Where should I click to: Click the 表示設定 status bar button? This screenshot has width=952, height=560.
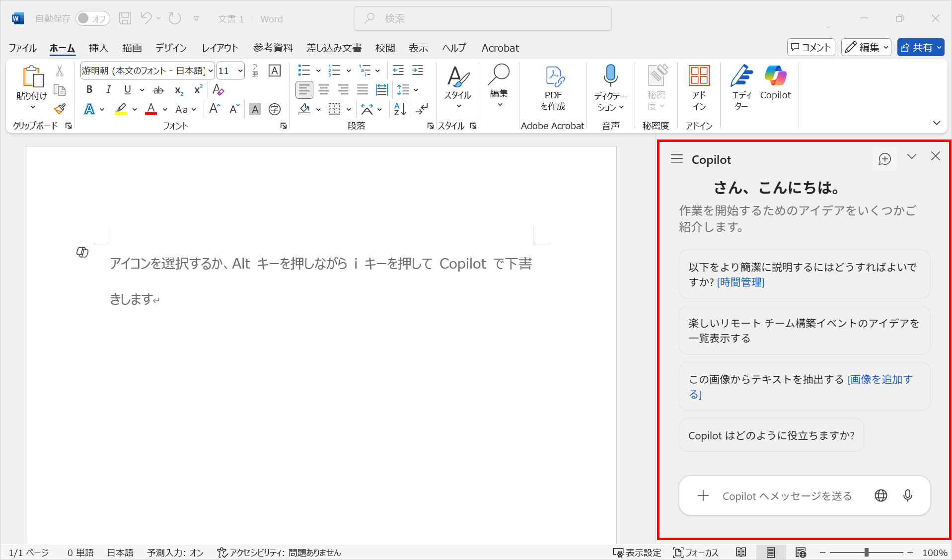(x=637, y=553)
